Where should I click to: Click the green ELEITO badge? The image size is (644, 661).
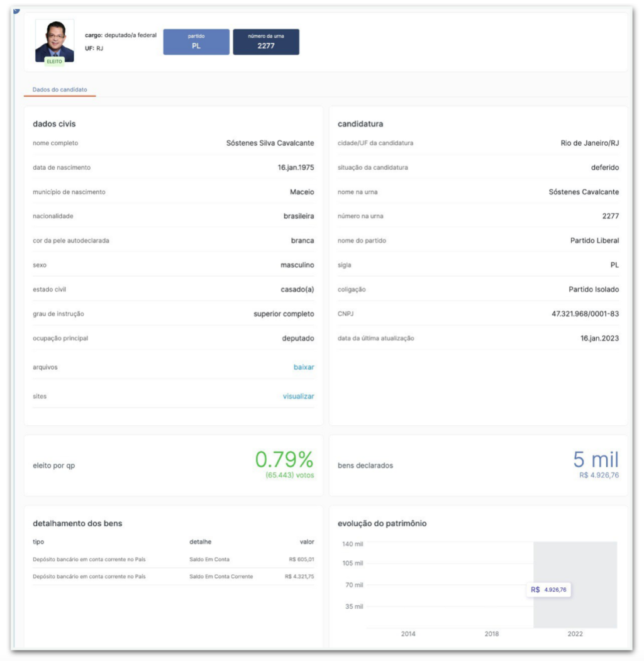coord(55,62)
